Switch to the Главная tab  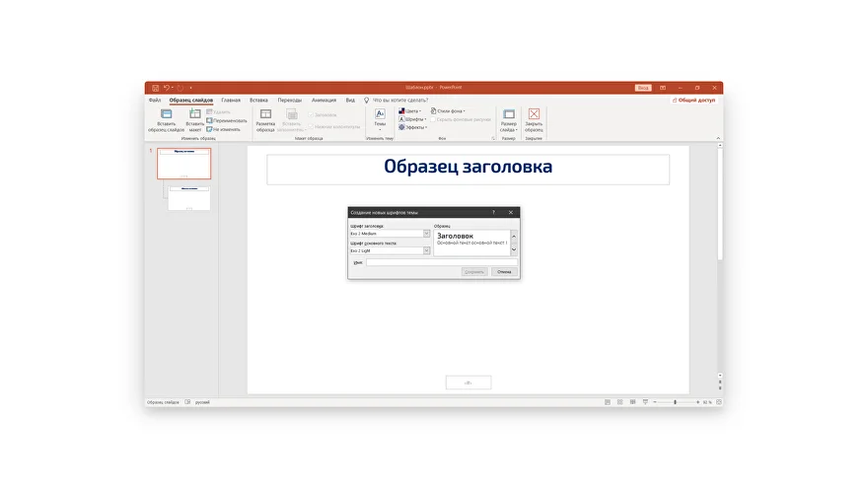coord(231,101)
